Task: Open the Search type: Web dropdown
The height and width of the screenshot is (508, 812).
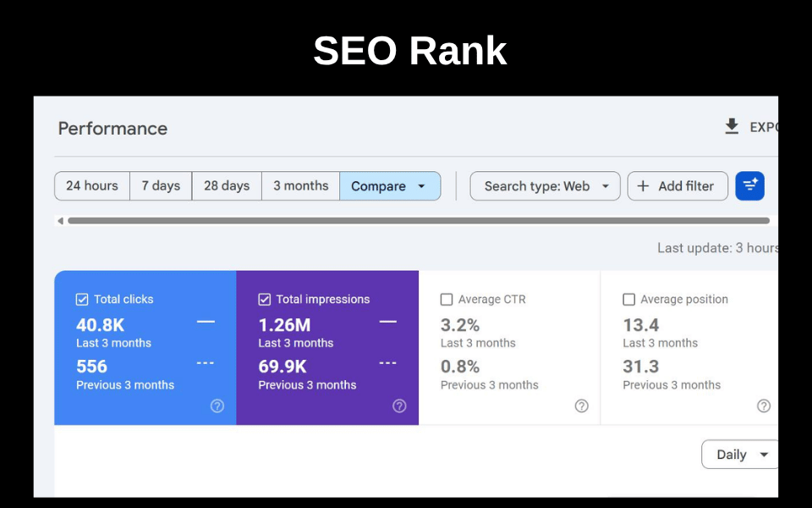Action: tap(545, 186)
